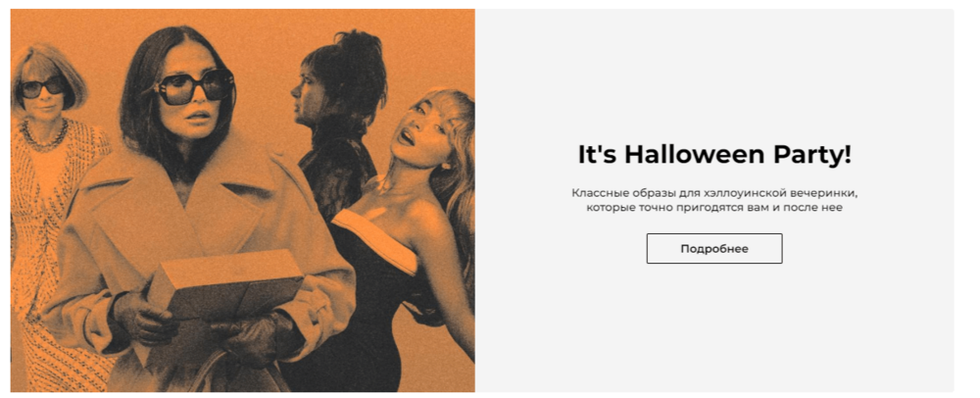Click the large sunglasses on the center woman
Image resolution: width=980 pixels, height=398 pixels.
[195, 85]
